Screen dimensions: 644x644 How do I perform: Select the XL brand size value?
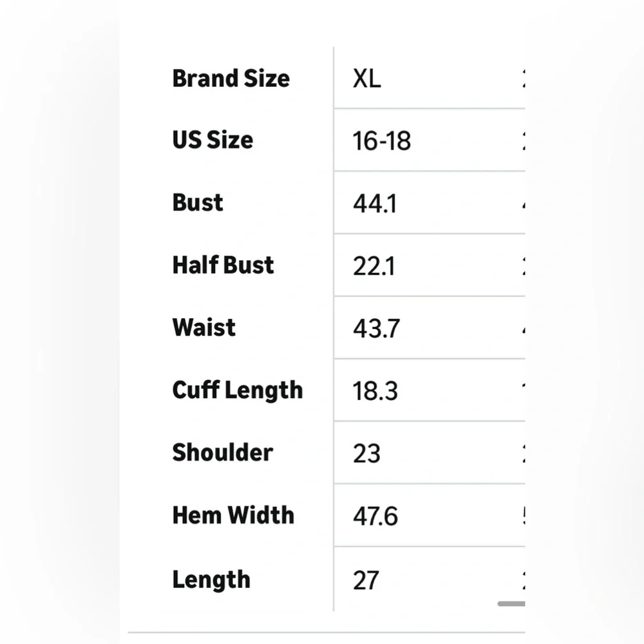366,79
